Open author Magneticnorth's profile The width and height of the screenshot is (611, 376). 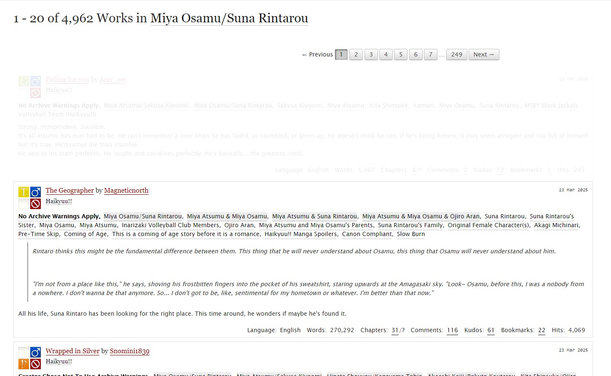click(126, 191)
